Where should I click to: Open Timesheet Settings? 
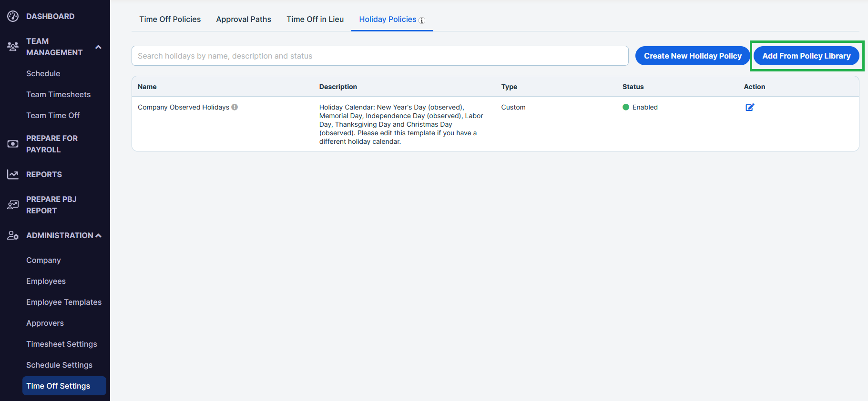coord(61,344)
